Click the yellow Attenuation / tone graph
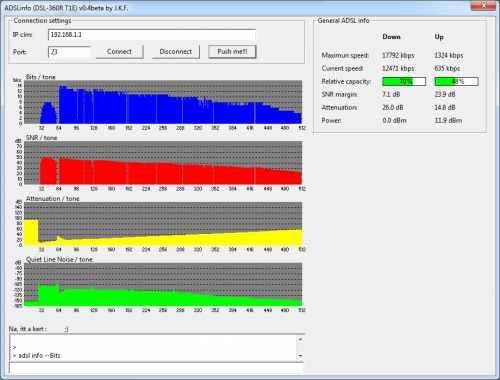This screenshot has height=380, width=500. point(163,224)
